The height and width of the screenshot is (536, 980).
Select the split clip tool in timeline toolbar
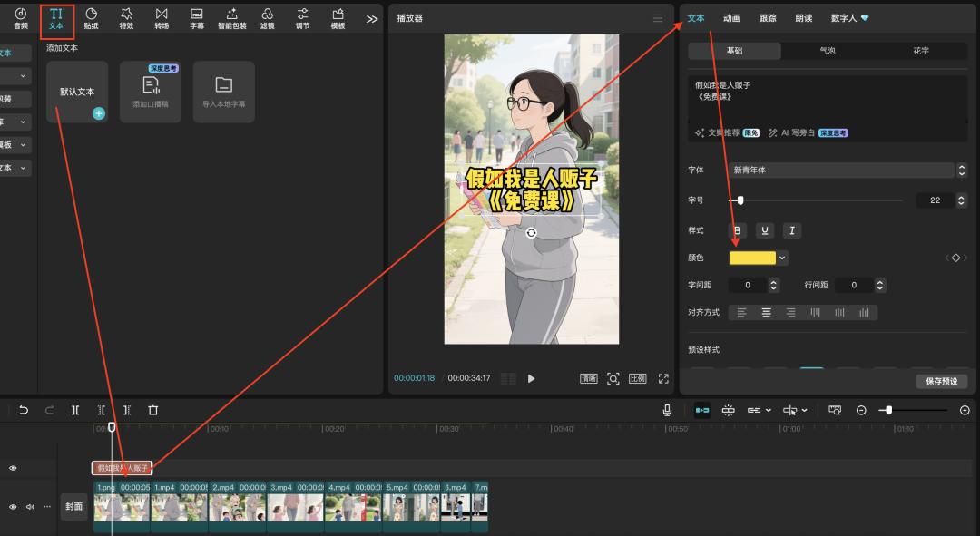76,410
